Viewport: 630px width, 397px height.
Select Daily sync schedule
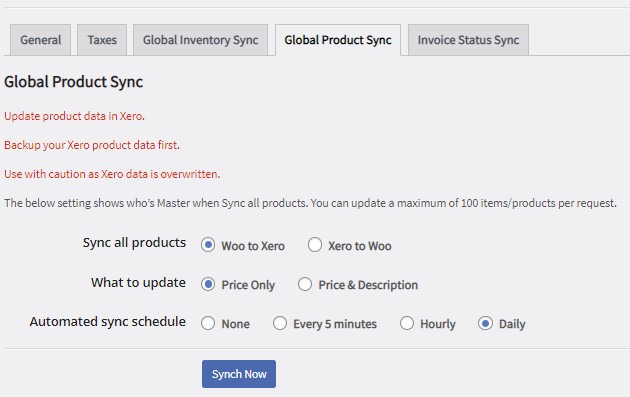coord(485,323)
